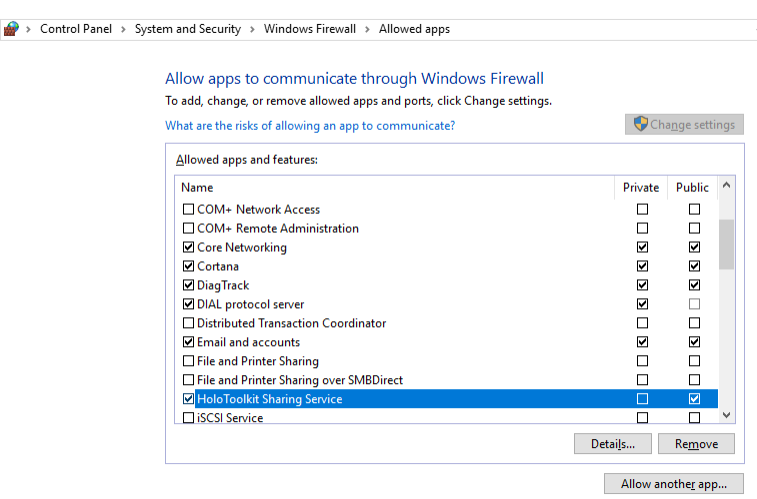Click Allow another app button

click(x=673, y=484)
